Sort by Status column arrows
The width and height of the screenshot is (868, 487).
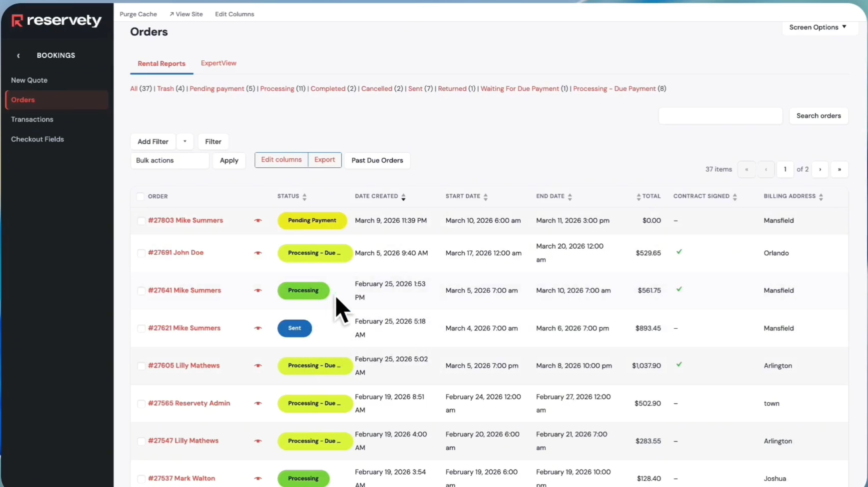coord(304,197)
